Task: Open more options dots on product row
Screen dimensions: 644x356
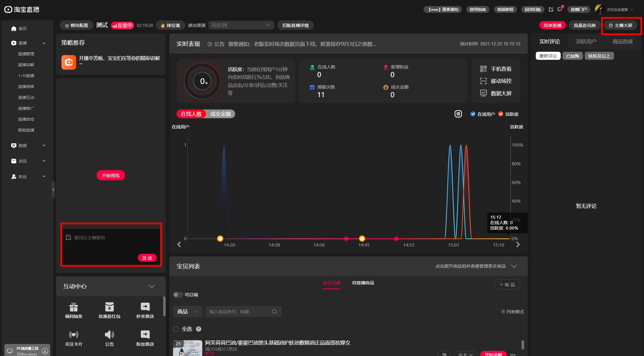Action: point(513,355)
